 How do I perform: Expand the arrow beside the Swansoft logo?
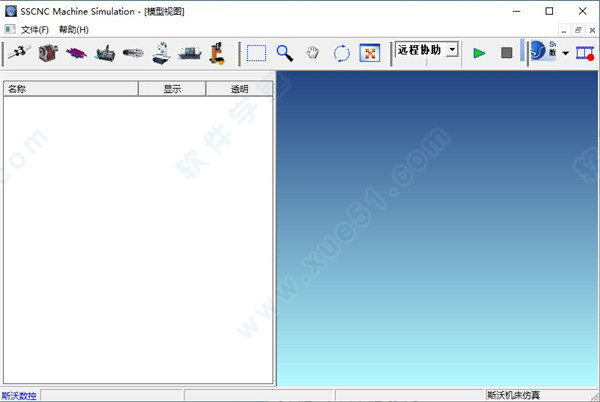(566, 53)
